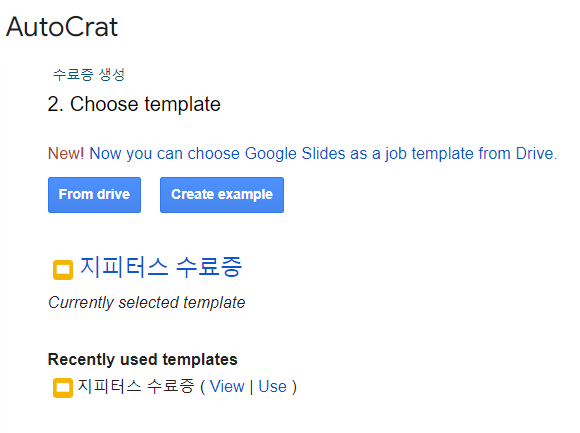Open the View link for recent template
580x433 pixels.
point(227,386)
